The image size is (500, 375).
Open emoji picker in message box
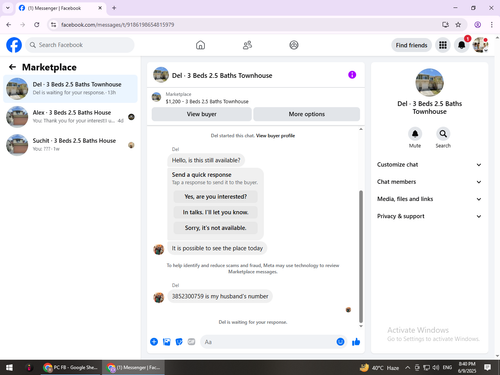[340, 342]
